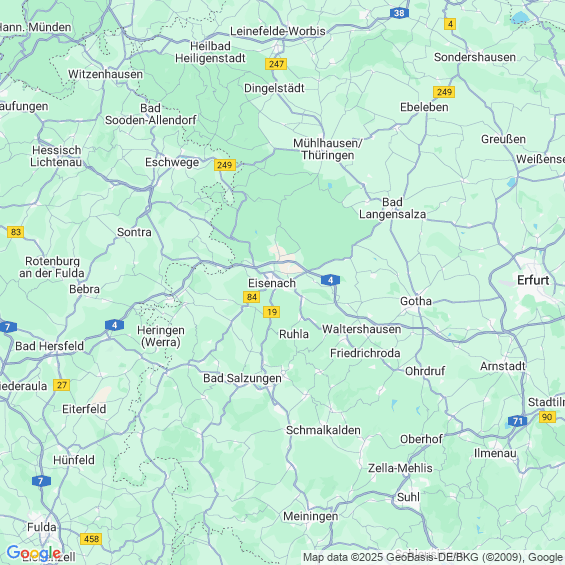Click the Bad Salzungen town label
The height and width of the screenshot is (565, 565).
[242, 378]
